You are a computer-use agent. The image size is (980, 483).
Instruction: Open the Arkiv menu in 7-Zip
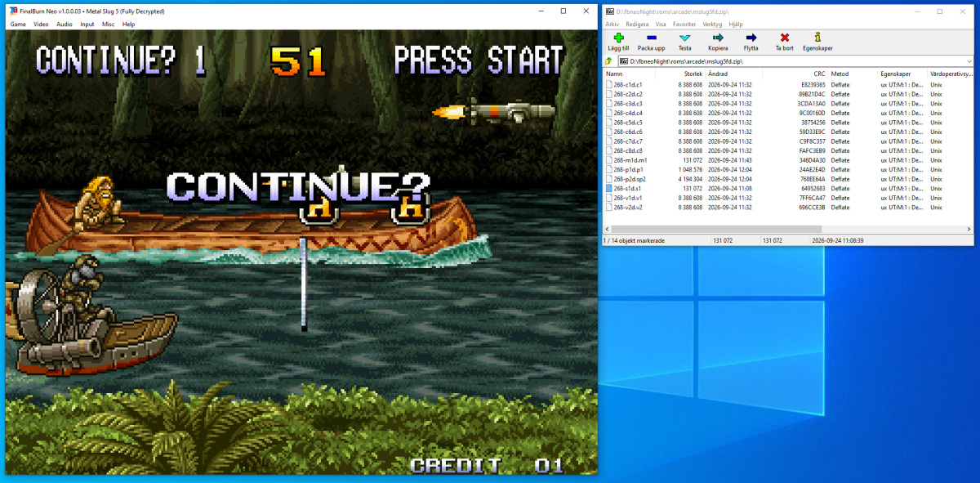coord(612,25)
